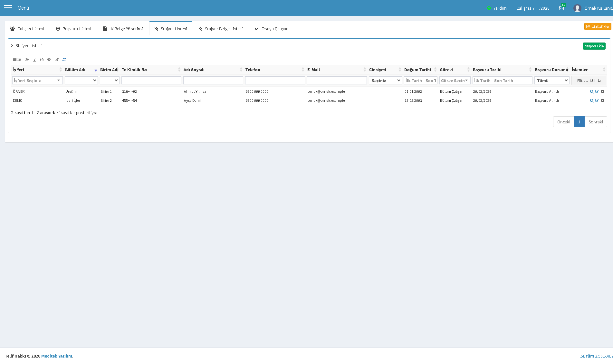Open the Stajyer Belge Listesi tab

click(x=221, y=29)
